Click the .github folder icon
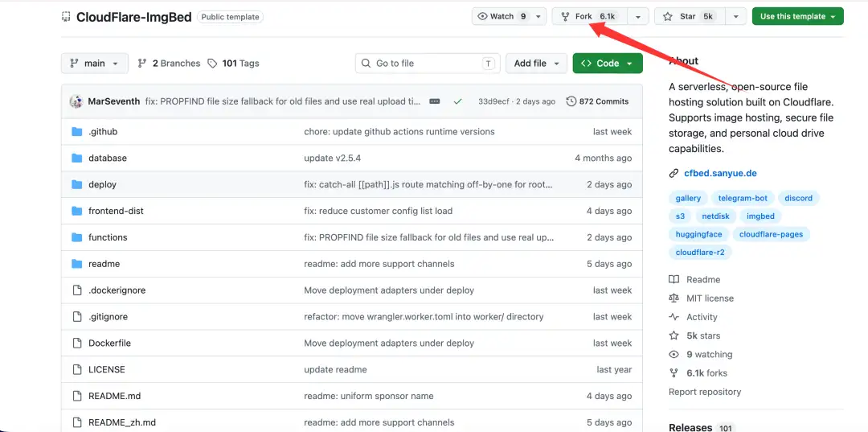 [77, 132]
